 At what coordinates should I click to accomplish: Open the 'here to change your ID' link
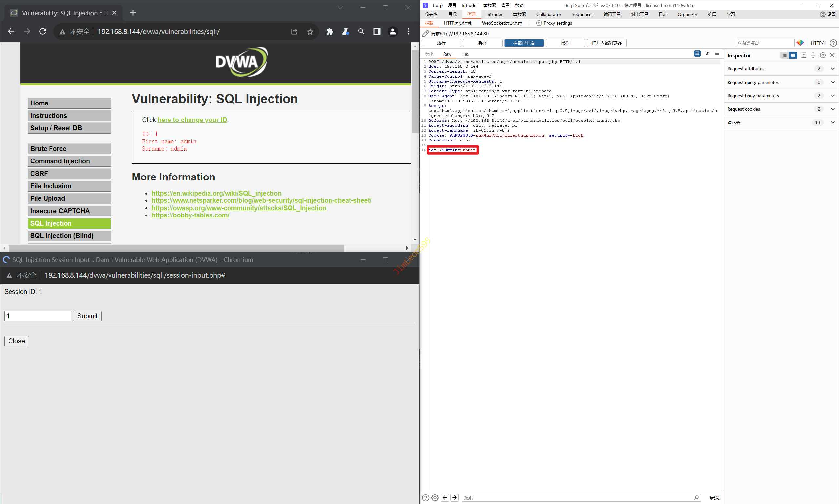(192, 120)
